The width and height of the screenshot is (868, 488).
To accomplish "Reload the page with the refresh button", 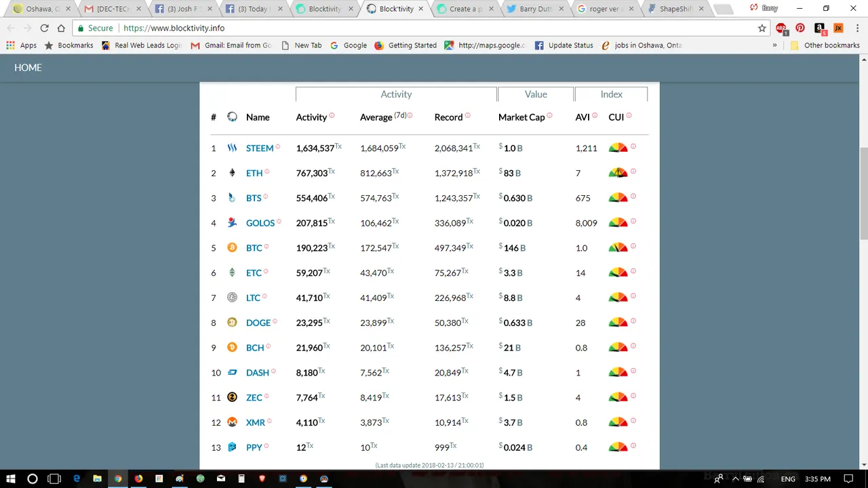I will click(45, 28).
